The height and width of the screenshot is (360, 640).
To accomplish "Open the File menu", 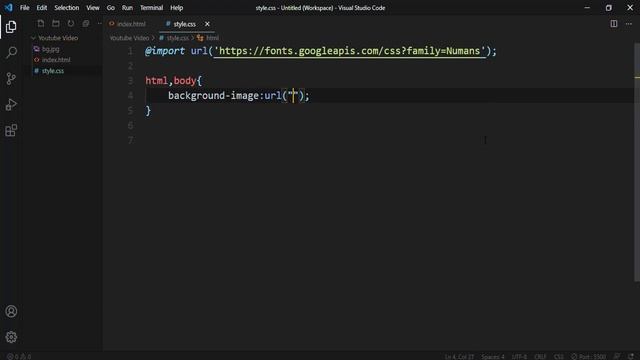I will click(24, 8).
